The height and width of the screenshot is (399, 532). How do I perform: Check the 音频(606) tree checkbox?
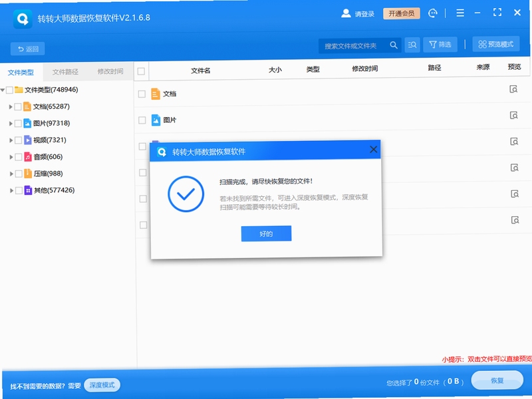[x=19, y=157]
